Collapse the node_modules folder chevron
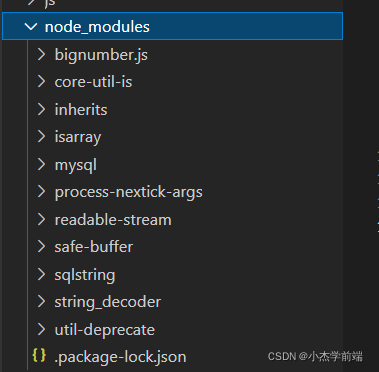This screenshot has height=372, width=379. tap(31, 27)
